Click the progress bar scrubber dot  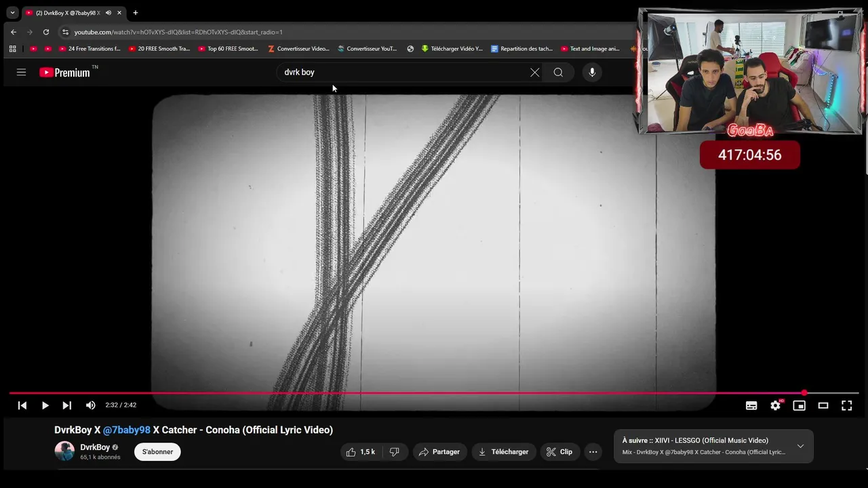[x=804, y=393]
